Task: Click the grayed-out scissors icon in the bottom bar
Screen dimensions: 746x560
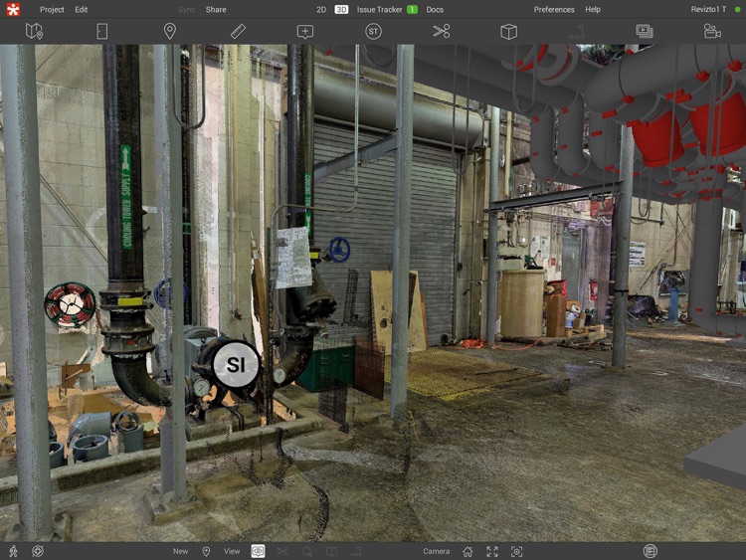Action: coord(282,551)
